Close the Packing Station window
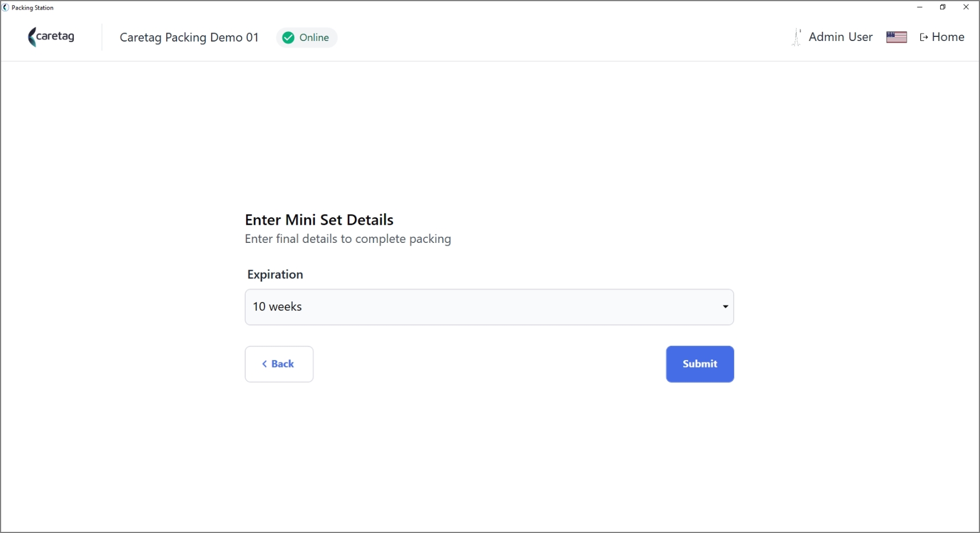Image resolution: width=980 pixels, height=533 pixels. pos(966,7)
